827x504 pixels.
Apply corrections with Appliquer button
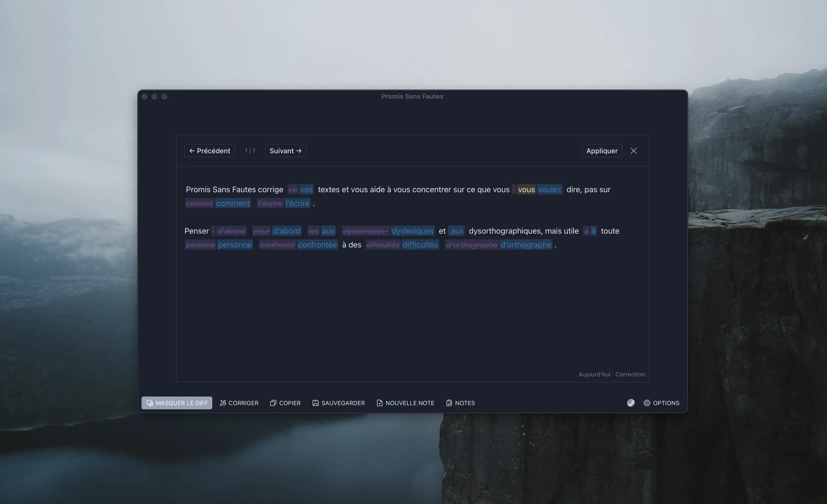tap(601, 151)
